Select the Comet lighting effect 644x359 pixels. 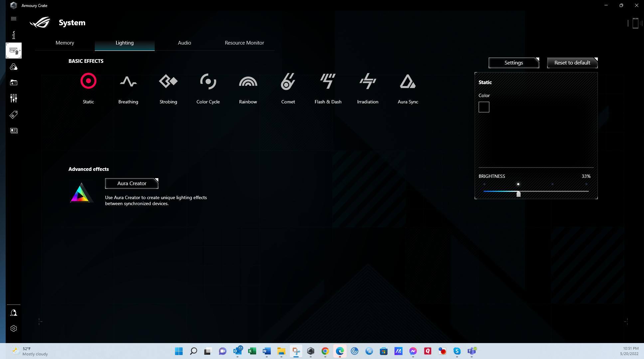pos(288,81)
